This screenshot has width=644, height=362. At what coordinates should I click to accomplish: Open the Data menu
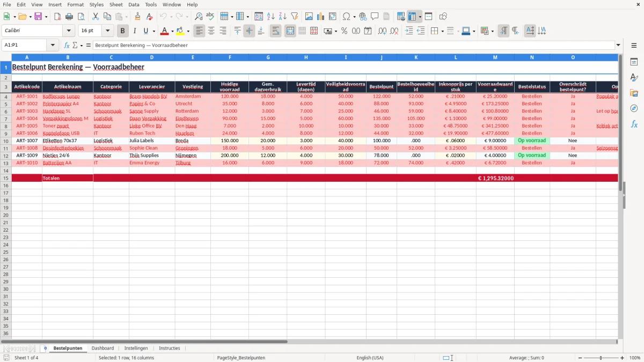134,4
